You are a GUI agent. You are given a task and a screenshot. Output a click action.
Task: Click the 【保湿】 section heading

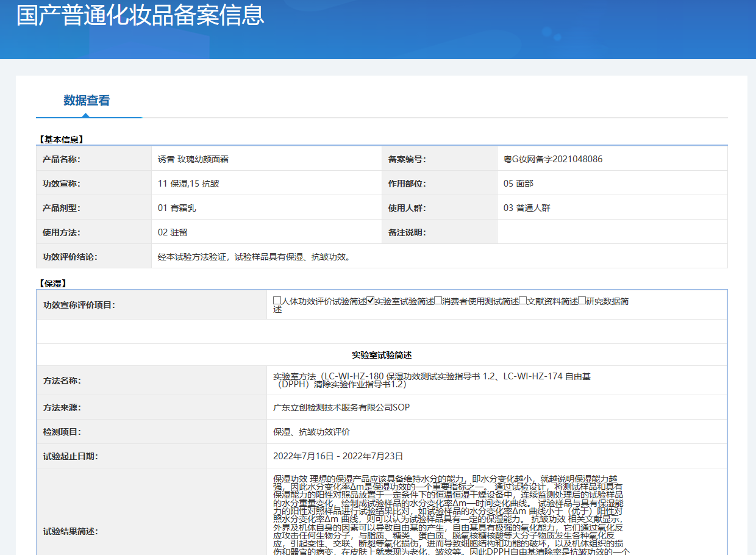(52, 284)
